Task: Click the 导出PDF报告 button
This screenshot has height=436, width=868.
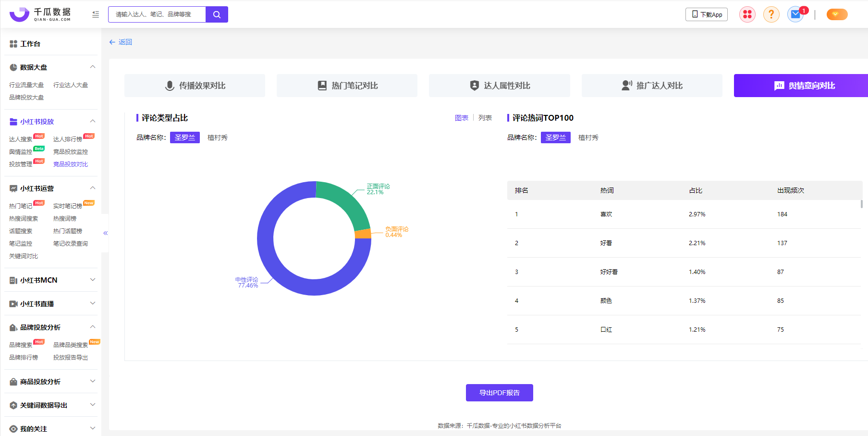Action: pos(500,393)
